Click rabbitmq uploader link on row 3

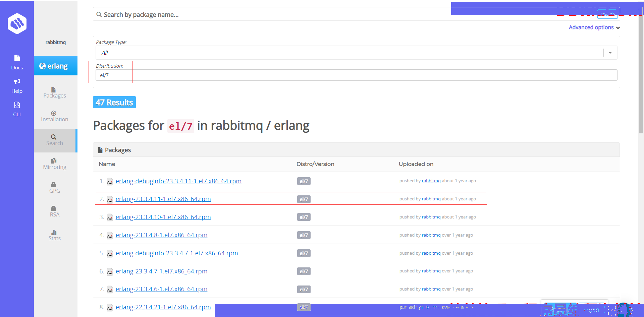click(x=431, y=217)
